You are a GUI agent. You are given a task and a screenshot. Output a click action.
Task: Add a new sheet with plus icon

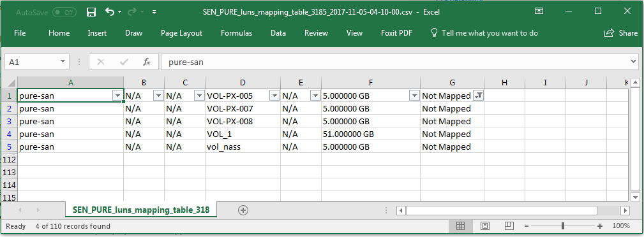pyautogui.click(x=243, y=210)
